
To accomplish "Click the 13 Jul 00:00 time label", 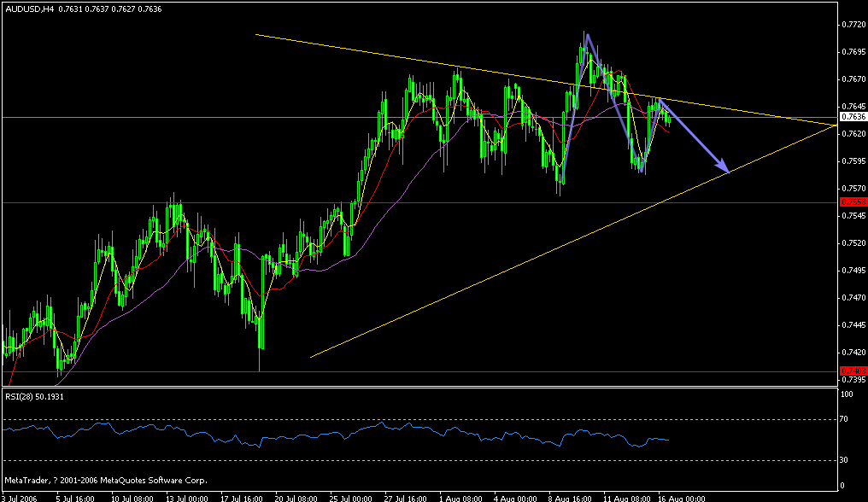I will point(187,498).
